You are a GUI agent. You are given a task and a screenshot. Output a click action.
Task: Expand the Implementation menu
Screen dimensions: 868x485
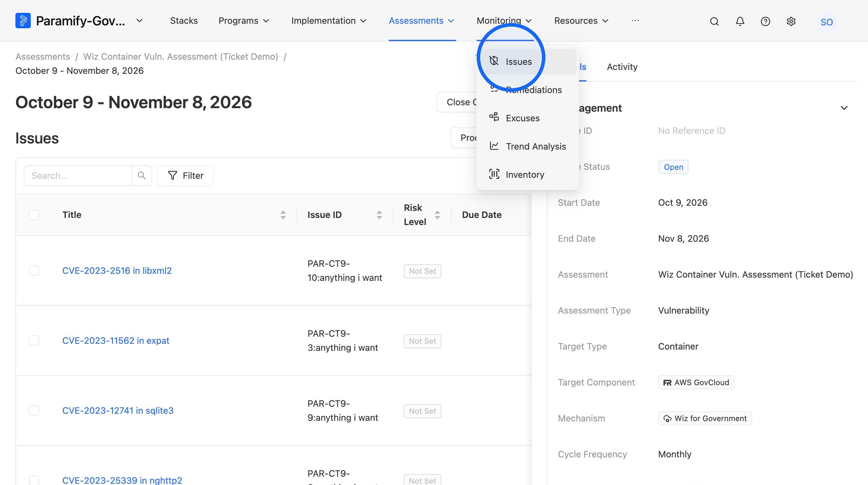point(328,21)
